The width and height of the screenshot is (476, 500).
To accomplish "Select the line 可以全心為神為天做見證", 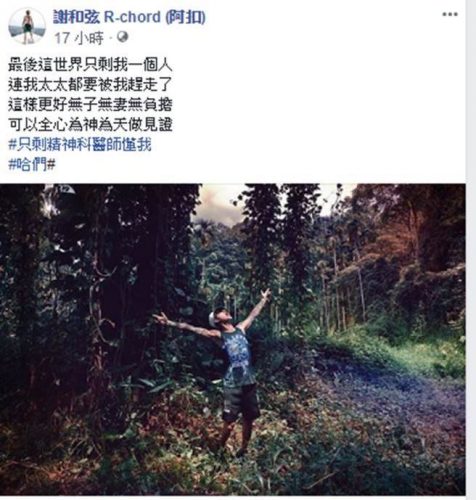I will click(90, 125).
